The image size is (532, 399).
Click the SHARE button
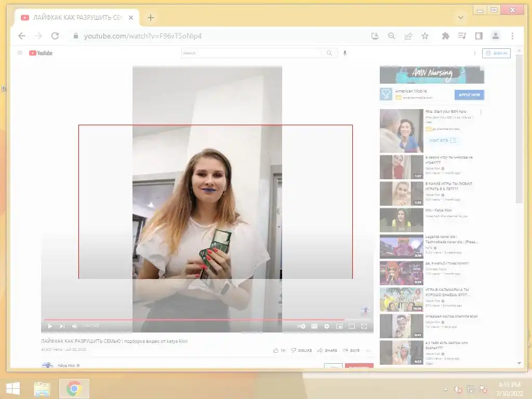tap(327, 351)
